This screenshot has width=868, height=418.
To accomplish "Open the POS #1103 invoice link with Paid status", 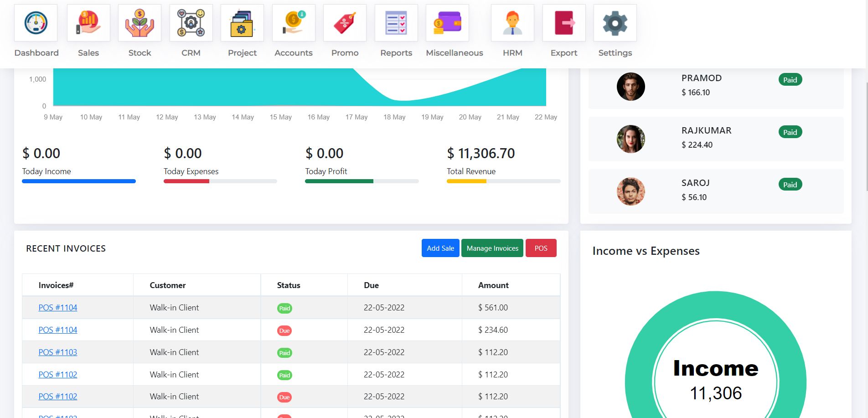I will (58, 352).
